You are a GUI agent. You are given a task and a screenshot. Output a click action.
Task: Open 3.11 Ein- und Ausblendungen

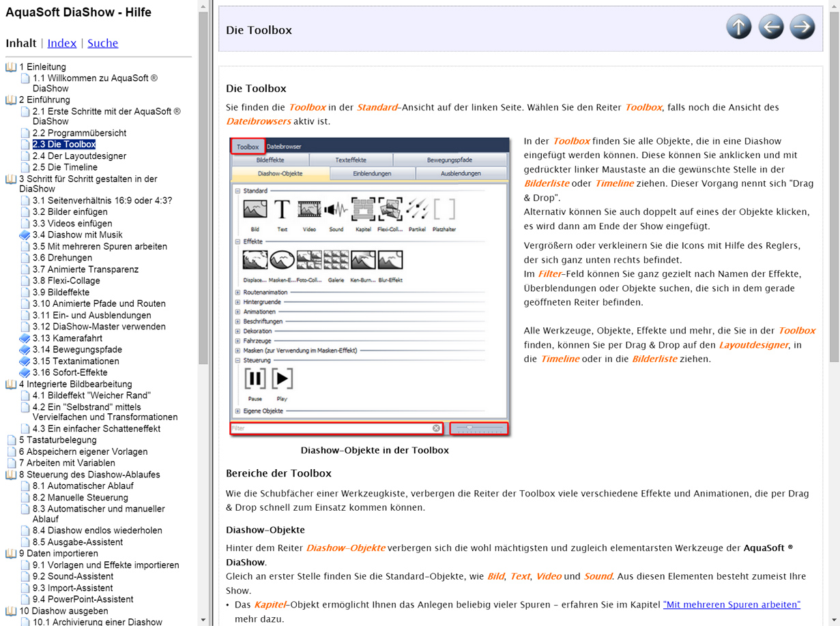[x=92, y=316]
